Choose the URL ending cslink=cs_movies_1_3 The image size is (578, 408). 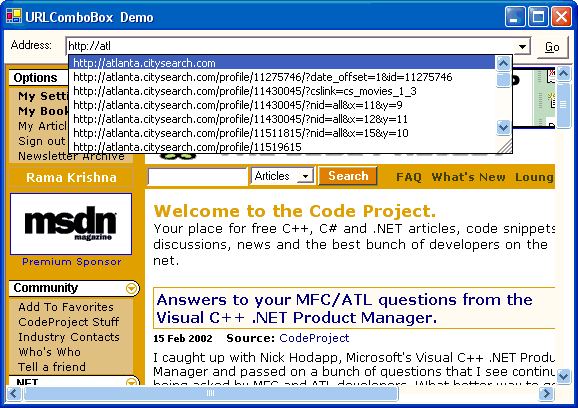[282, 91]
